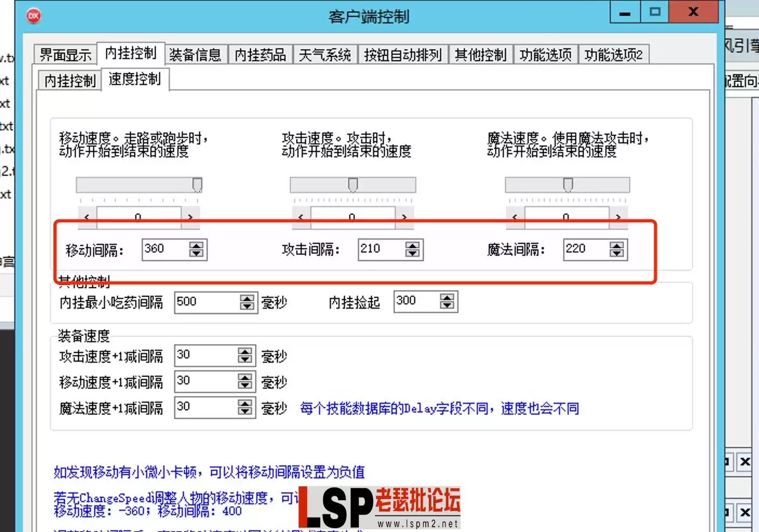
Task: Switch to the 天气系统 tab
Action: 325,55
